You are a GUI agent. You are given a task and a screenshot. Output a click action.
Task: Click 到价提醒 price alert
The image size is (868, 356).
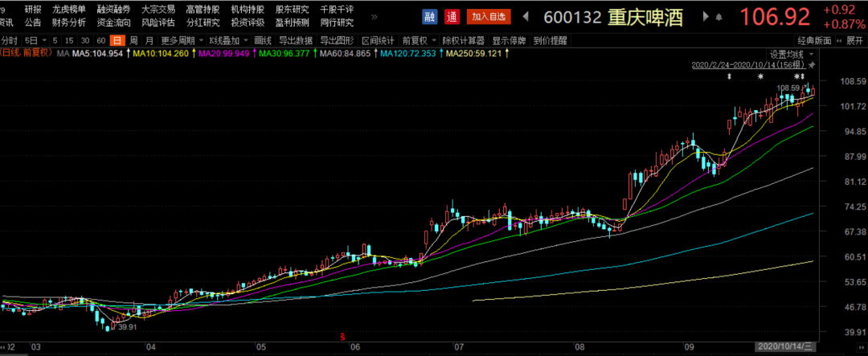tap(549, 40)
